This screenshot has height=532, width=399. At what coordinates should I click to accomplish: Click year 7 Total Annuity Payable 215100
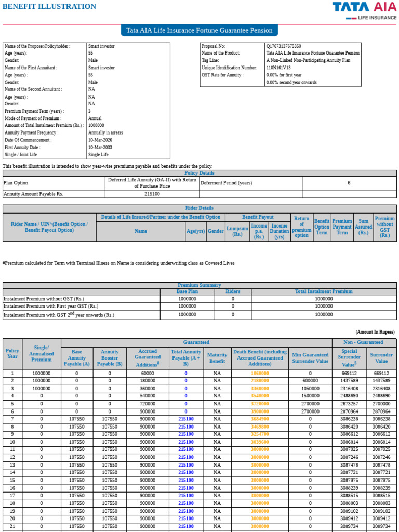pyautogui.click(x=186, y=419)
